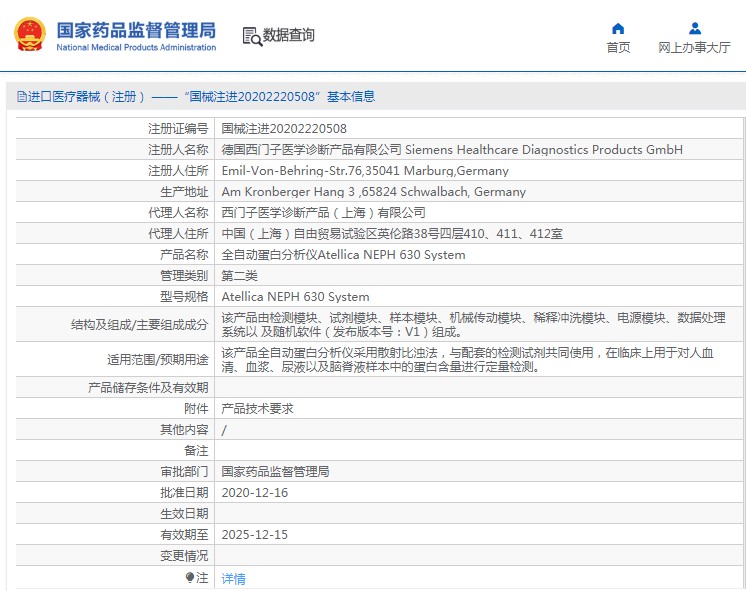Click the 代理人名称 label
The width and height of the screenshot is (746, 591).
coord(178,213)
